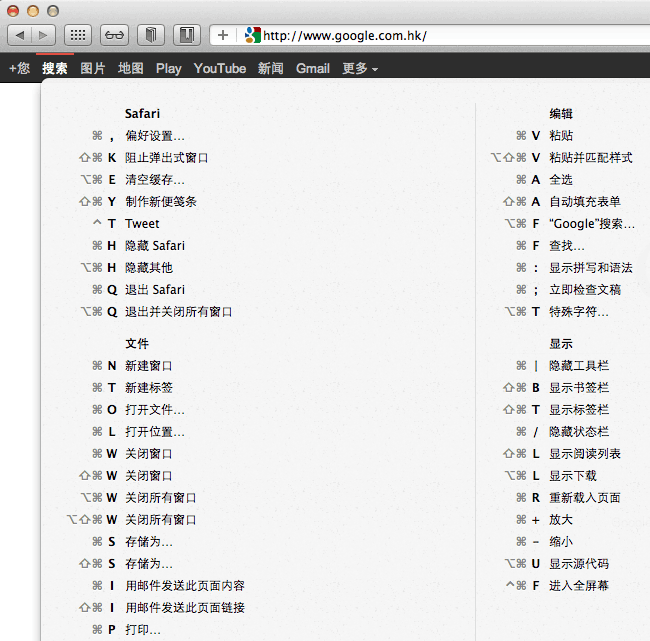
Task: Open 新闻 in the Google bar
Action: coord(271,68)
